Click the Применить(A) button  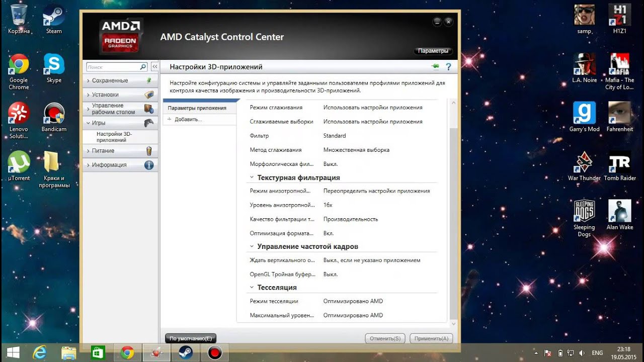click(431, 338)
